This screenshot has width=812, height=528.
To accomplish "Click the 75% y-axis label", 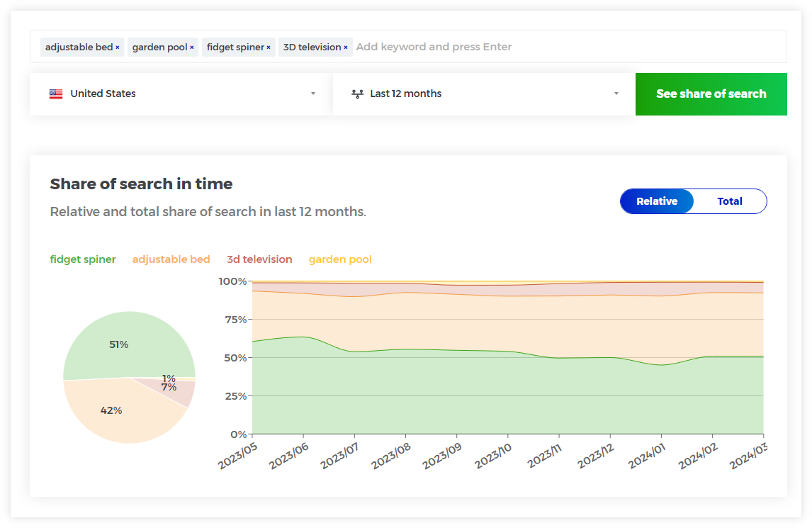I will coord(236,320).
